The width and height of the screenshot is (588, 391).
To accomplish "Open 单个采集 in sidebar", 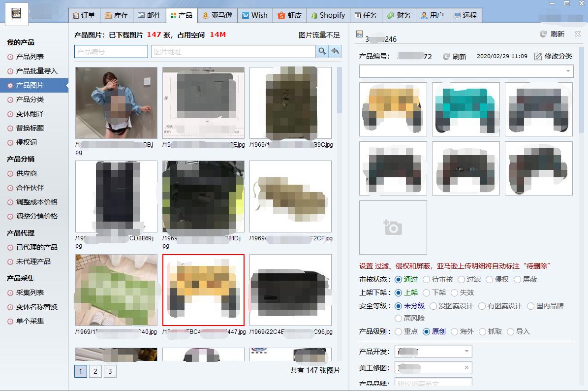I will 30,321.
